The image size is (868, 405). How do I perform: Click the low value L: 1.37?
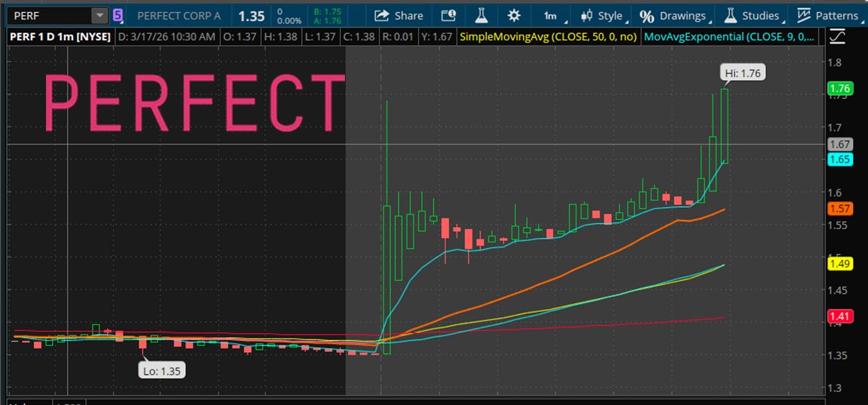coord(321,38)
